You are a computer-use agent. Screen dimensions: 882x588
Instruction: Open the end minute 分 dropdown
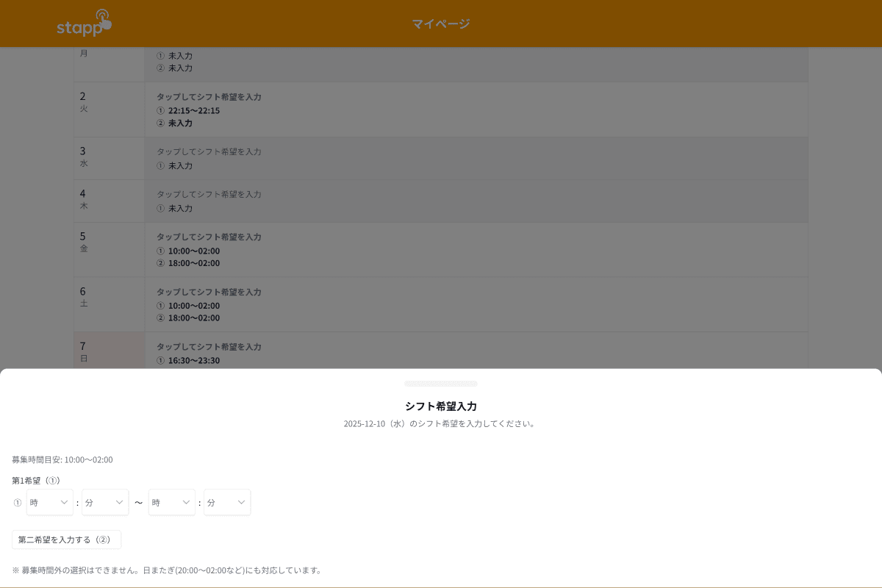[x=227, y=503]
